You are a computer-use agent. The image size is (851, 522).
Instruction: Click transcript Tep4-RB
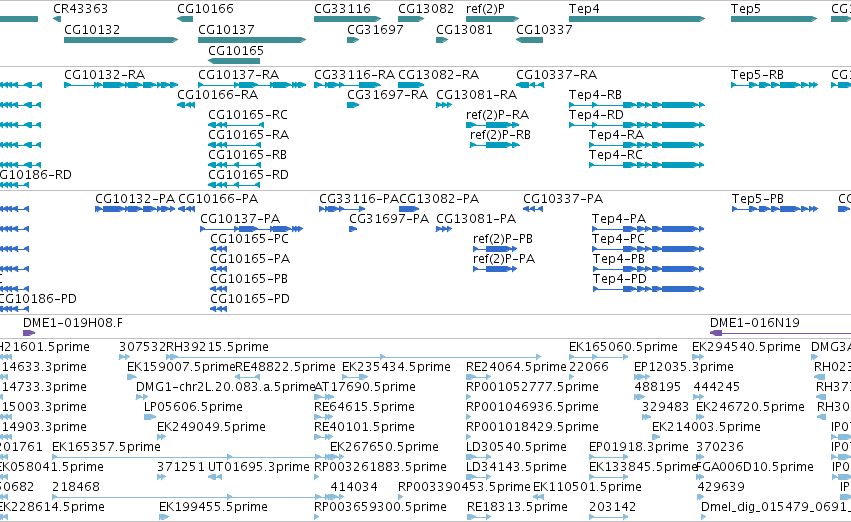coord(637,105)
